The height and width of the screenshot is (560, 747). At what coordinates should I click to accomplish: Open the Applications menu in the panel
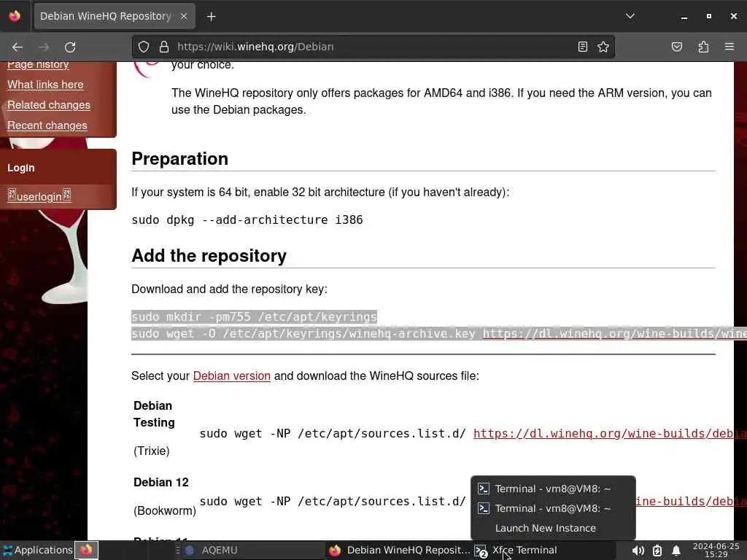[x=37, y=550]
